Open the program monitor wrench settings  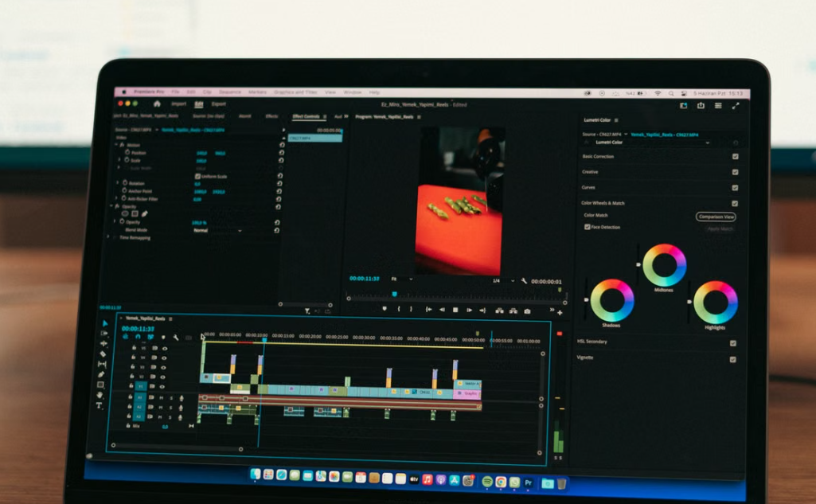pos(524,280)
